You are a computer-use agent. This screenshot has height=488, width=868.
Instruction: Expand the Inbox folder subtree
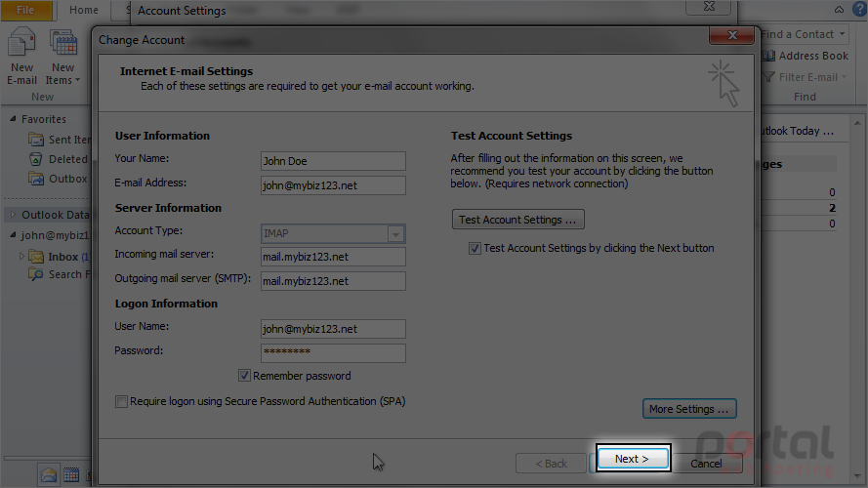pos(21,256)
